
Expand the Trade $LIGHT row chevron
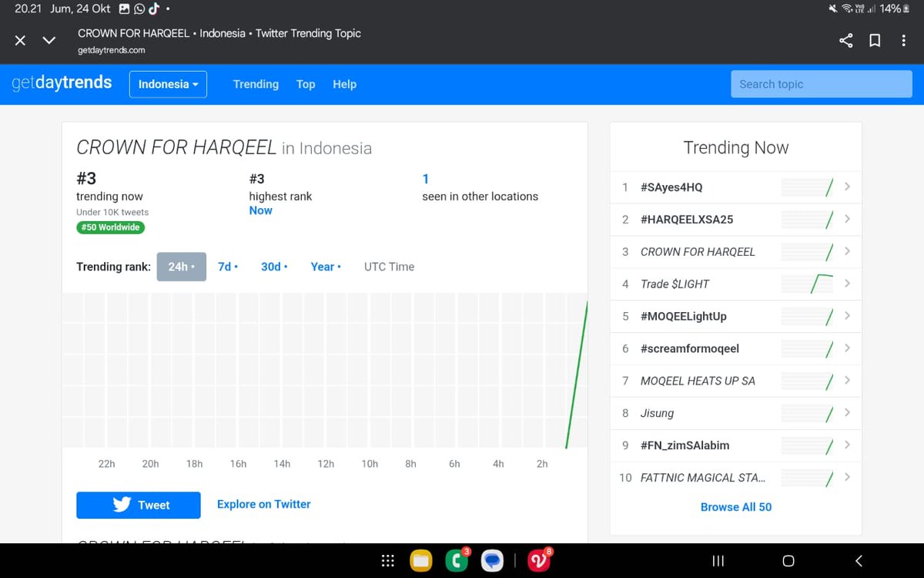click(x=847, y=284)
